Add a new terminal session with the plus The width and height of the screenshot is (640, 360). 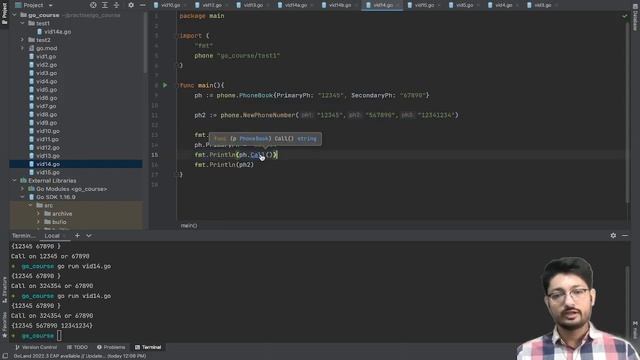pos(77,236)
